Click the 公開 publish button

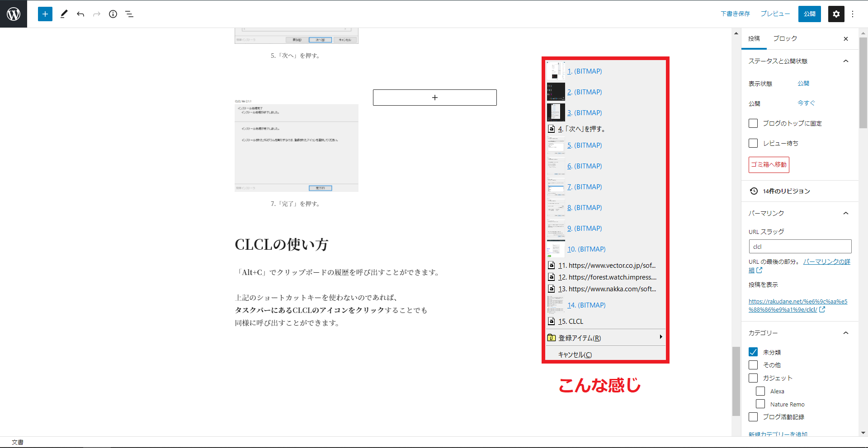tap(810, 14)
